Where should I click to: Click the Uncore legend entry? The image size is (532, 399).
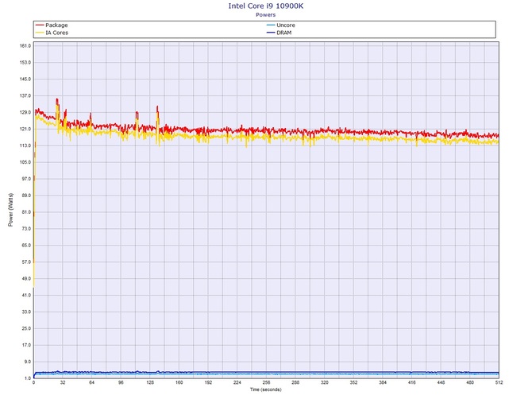281,25
